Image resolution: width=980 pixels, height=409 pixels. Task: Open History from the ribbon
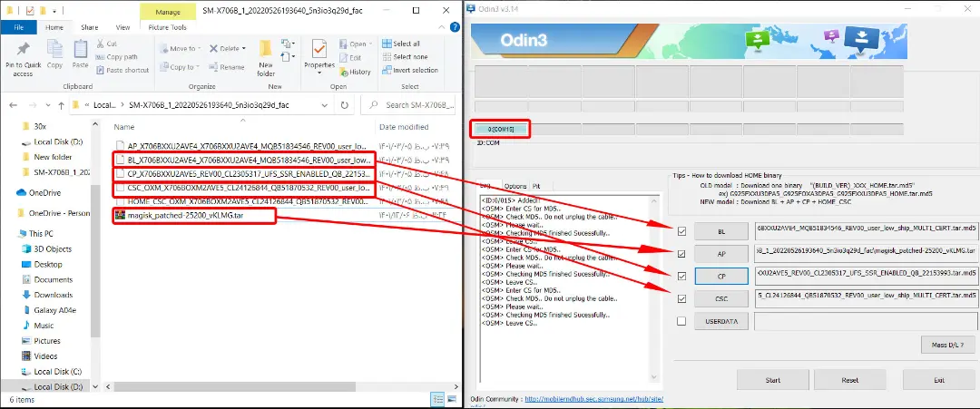(x=355, y=72)
